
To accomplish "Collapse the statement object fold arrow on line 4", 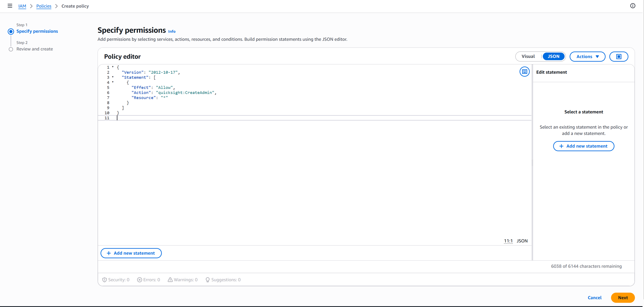I will (x=113, y=82).
